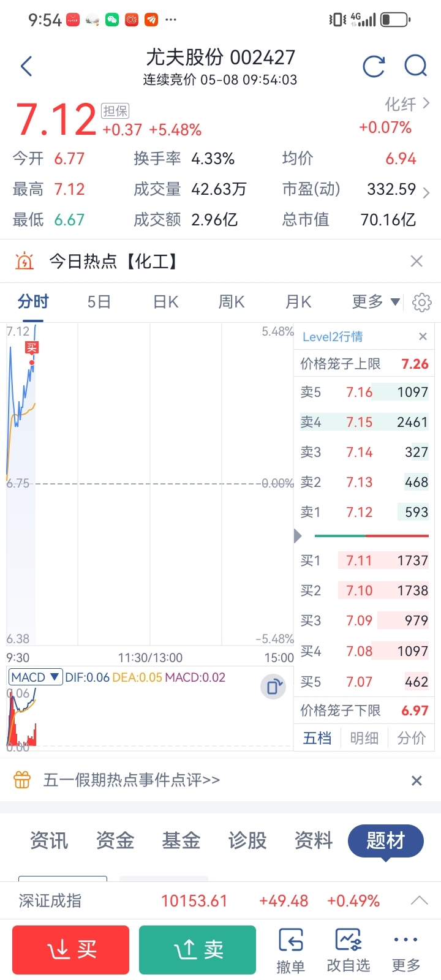Tap the rotate chart landscape icon

point(273,687)
